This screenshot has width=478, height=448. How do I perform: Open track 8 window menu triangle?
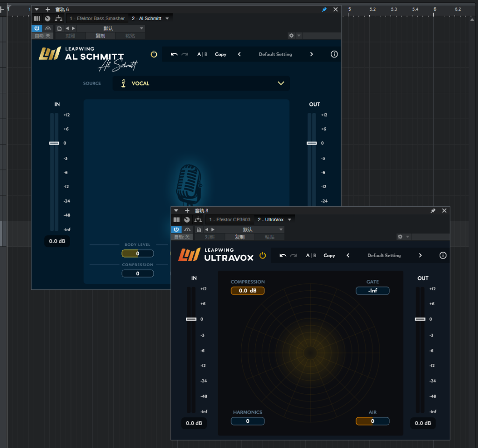point(176,210)
